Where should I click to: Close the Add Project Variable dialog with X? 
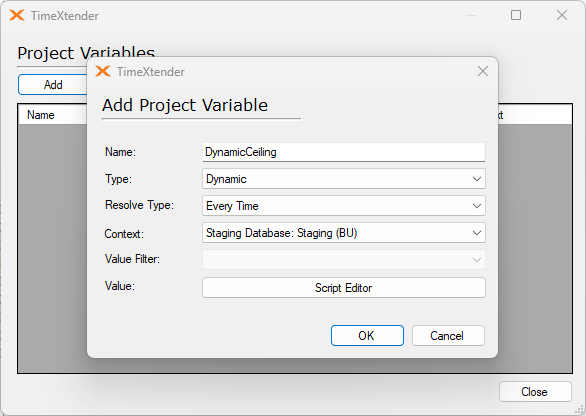482,71
